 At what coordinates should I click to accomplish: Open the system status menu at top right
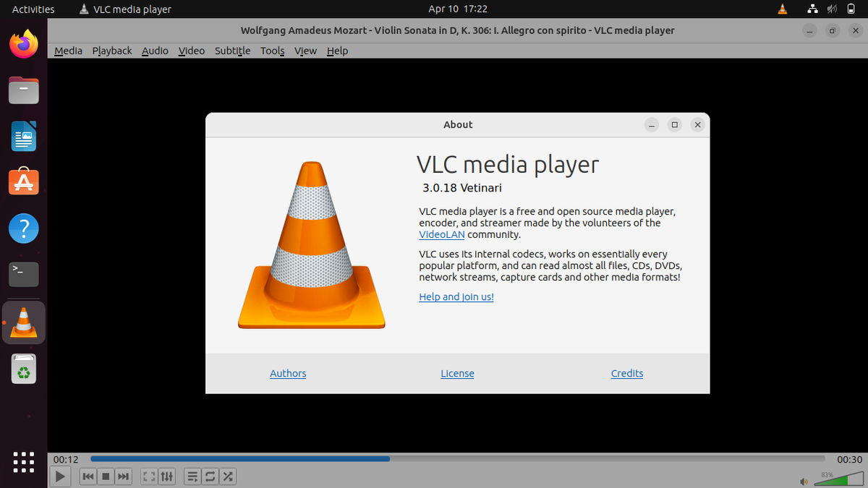pyautogui.click(x=832, y=9)
